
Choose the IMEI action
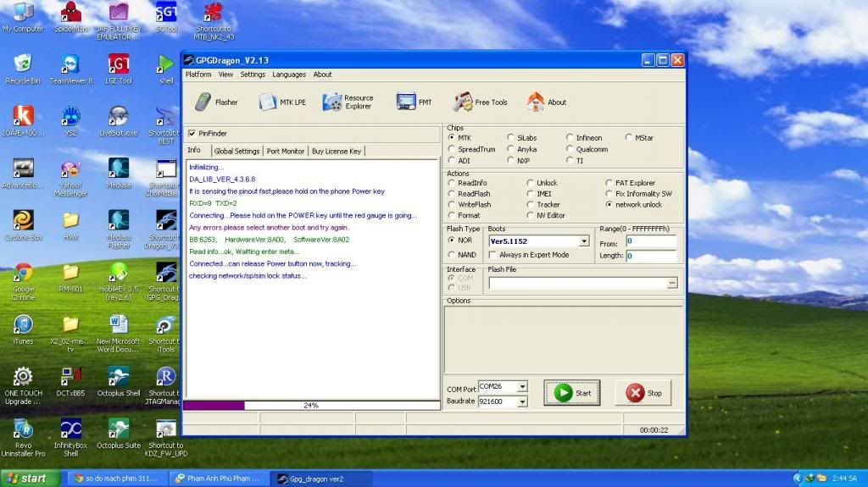pyautogui.click(x=531, y=194)
